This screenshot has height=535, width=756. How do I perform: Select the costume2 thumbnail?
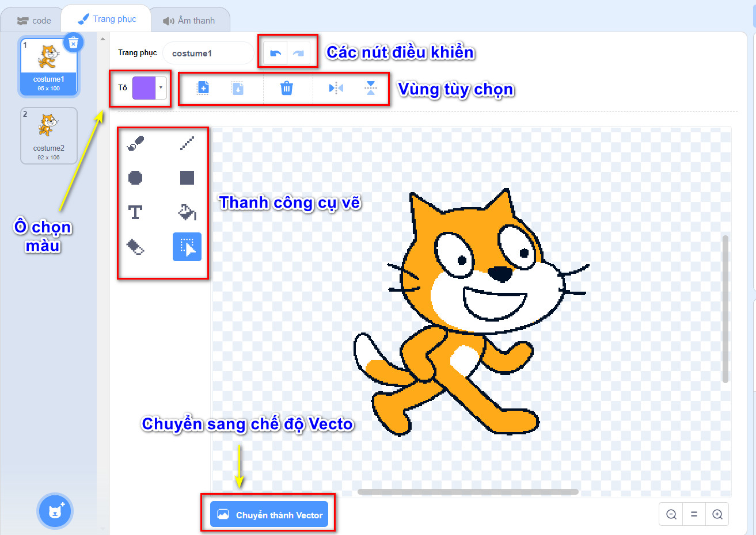[x=49, y=136]
